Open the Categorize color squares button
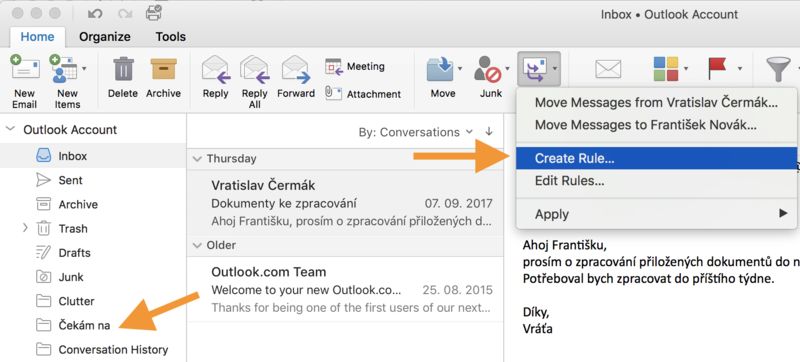Screen dimensions: 800x362 tap(666, 69)
